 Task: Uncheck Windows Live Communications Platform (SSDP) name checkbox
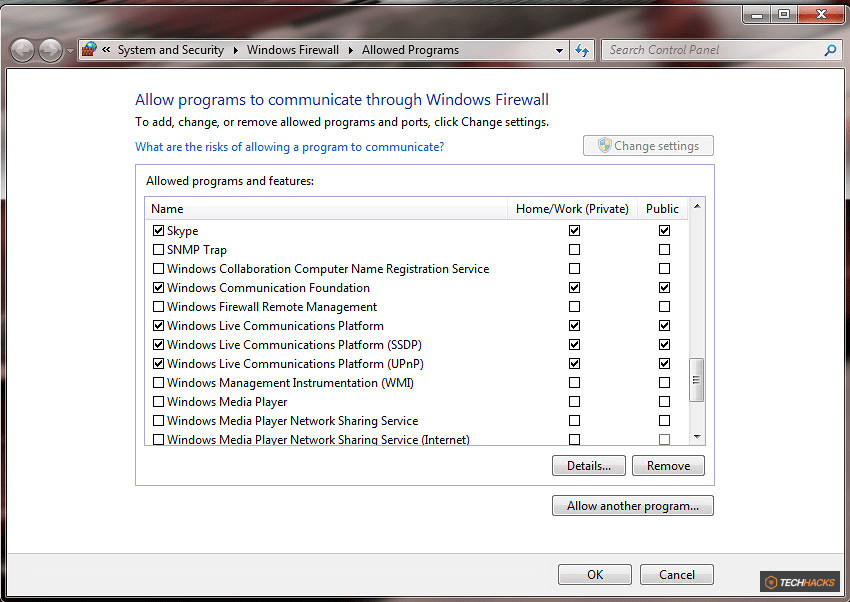point(158,345)
